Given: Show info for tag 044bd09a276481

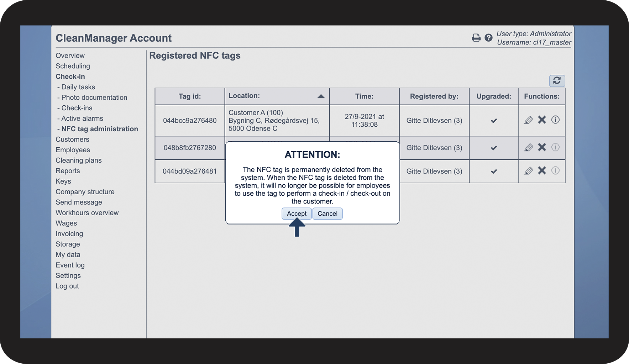Looking at the screenshot, I should tap(555, 171).
